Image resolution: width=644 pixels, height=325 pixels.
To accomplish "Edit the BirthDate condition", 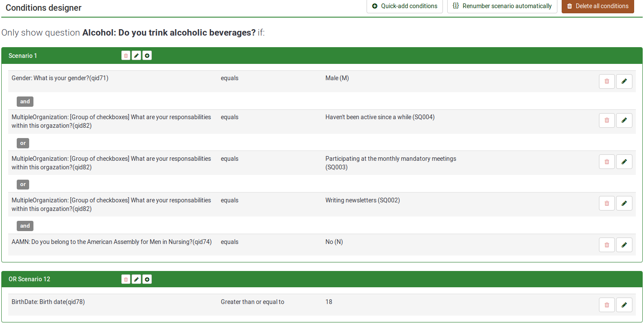I will [x=624, y=305].
